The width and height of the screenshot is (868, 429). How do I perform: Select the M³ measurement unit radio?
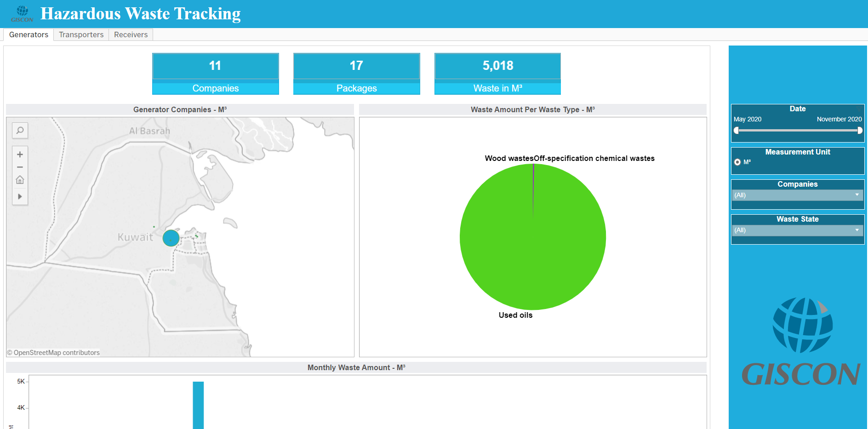coord(737,162)
